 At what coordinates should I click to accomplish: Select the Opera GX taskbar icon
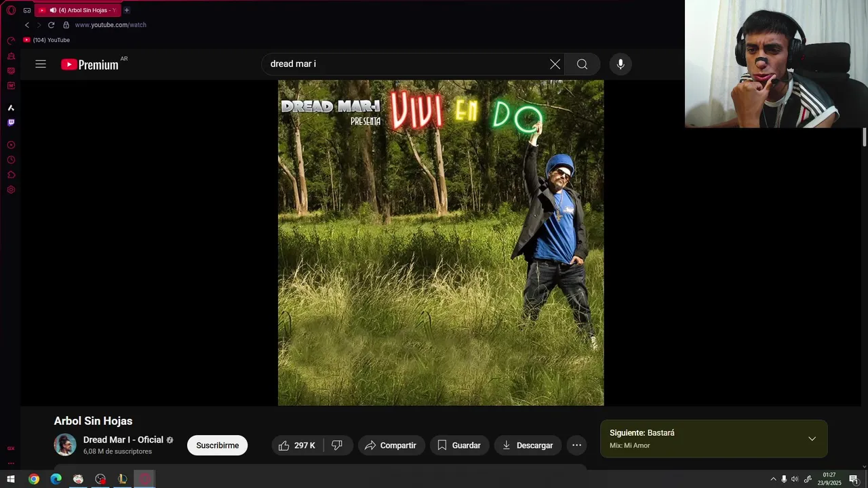[144, 479]
